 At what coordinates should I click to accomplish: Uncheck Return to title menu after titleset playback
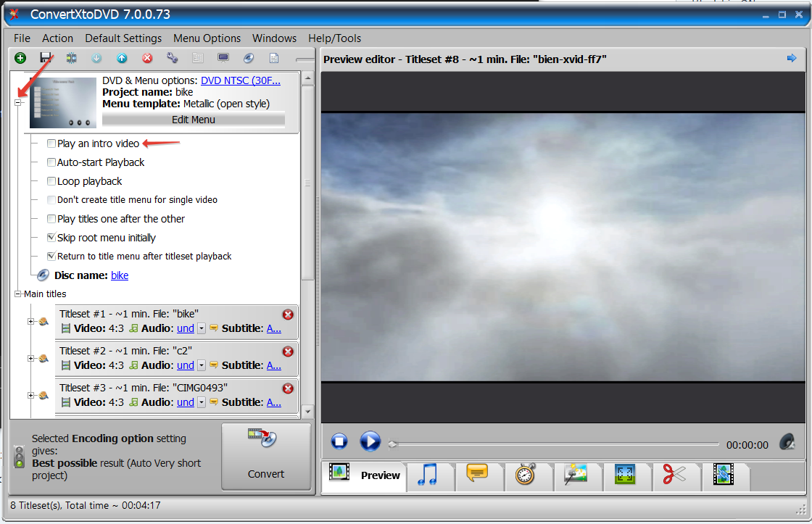[x=51, y=257]
